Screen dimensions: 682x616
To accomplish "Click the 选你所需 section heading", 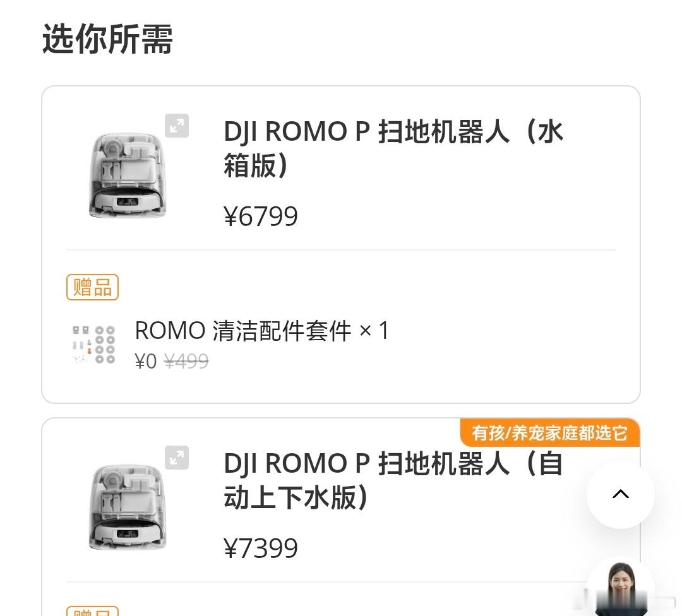I will point(107,38).
